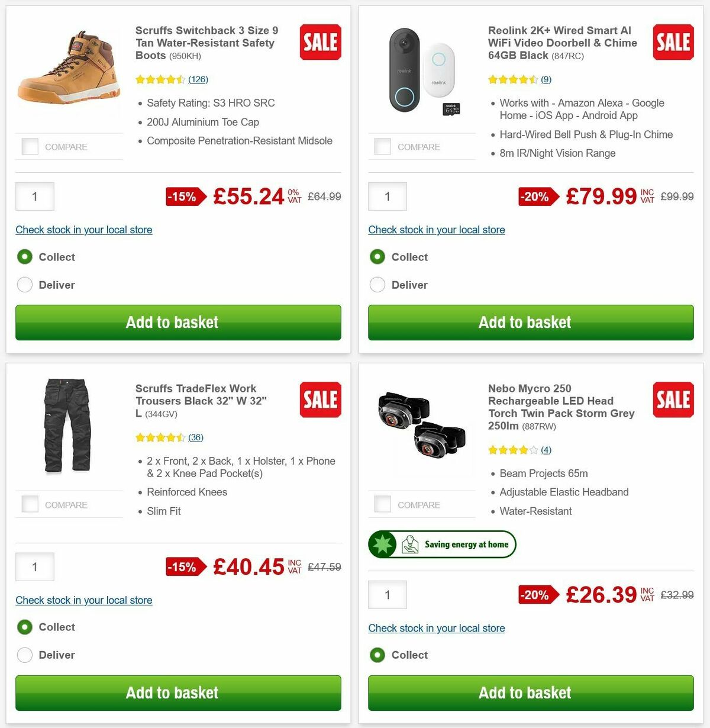Open the (126) reviews link for Scruffs boots
This screenshot has width=710, height=728.
pos(199,79)
